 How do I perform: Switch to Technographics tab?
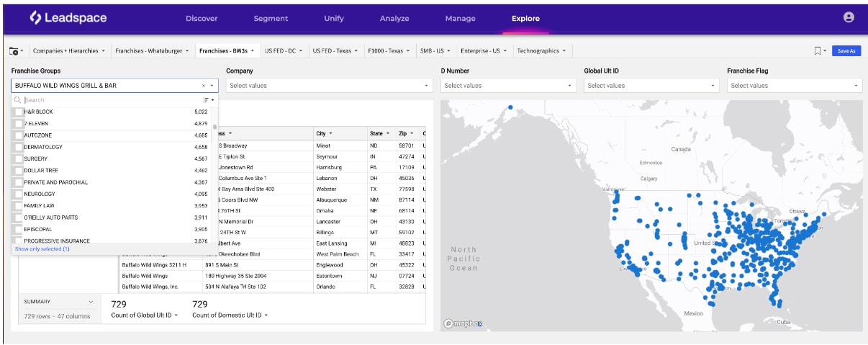(x=542, y=51)
